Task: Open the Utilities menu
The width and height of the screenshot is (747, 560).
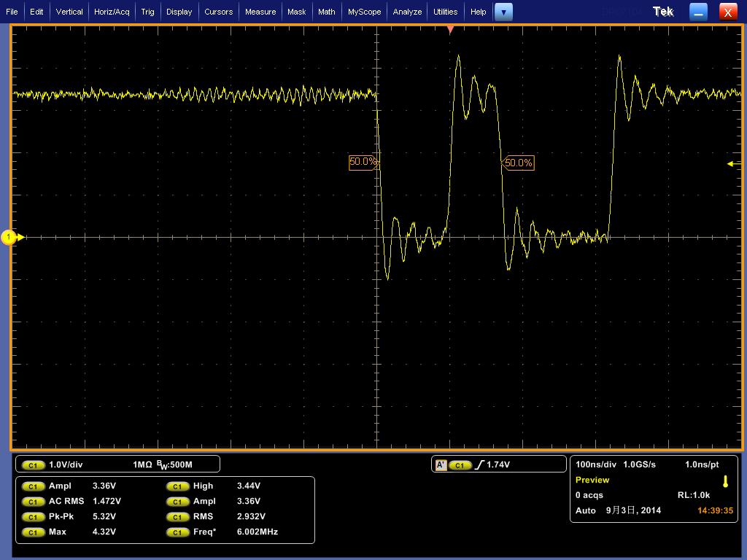Action: (445, 12)
